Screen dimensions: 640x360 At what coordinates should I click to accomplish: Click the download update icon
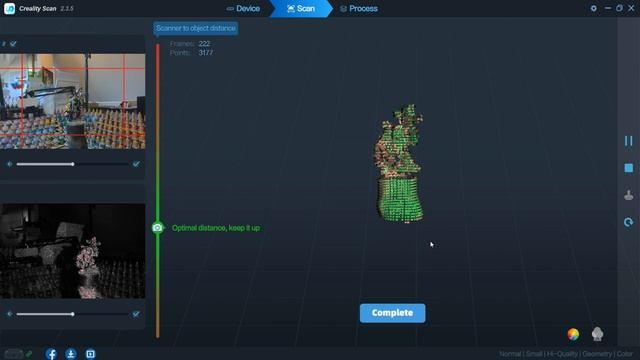click(71, 354)
